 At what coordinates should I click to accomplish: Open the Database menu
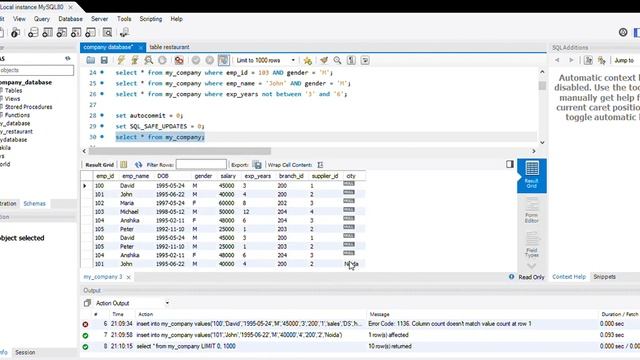click(x=70, y=19)
